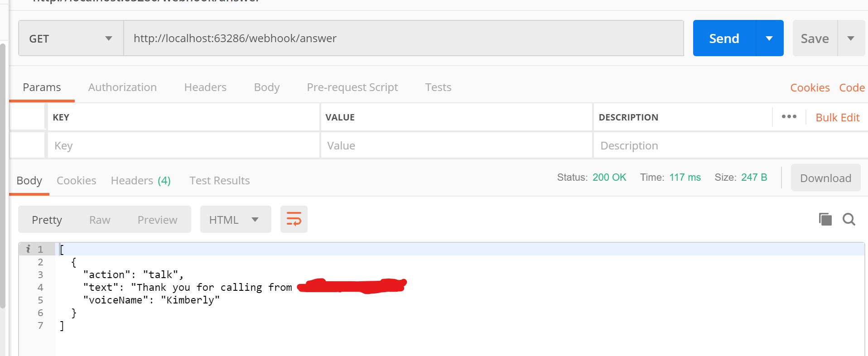
Task: Click the Save button
Action: (815, 38)
